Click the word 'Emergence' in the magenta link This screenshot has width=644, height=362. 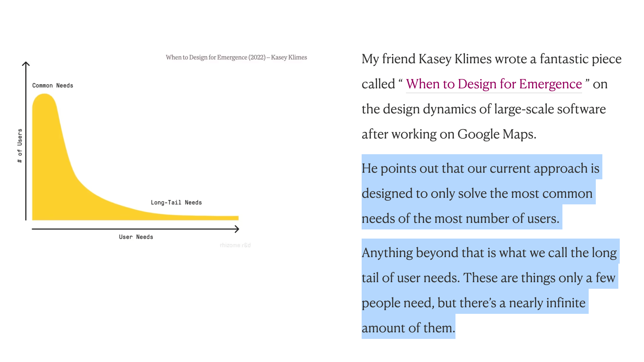click(550, 84)
